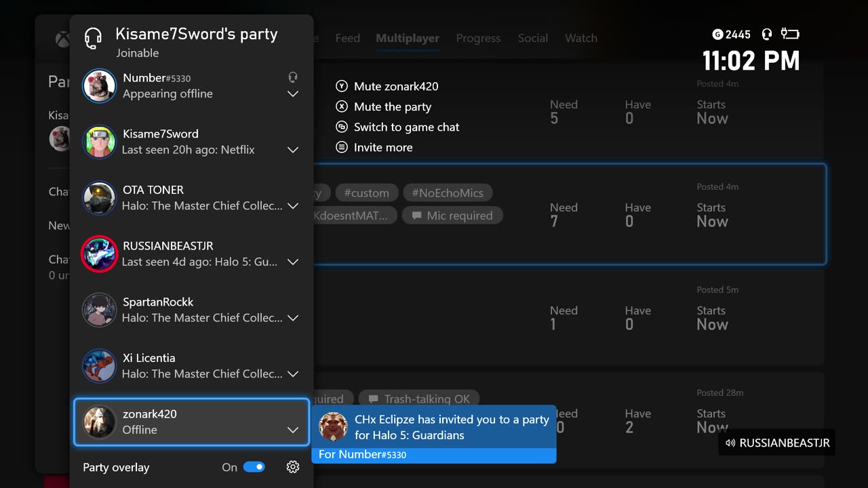Click the controller battery icon
The height and width of the screenshot is (488, 868).
click(x=790, y=33)
